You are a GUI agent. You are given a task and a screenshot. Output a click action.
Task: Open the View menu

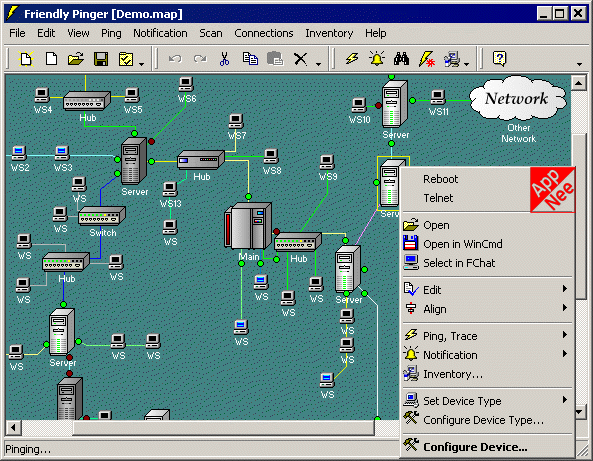click(78, 33)
